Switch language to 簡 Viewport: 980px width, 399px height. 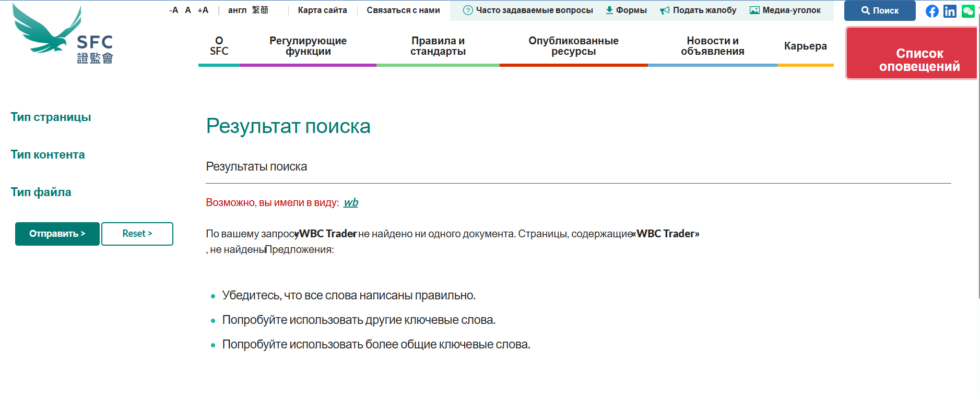click(x=264, y=10)
